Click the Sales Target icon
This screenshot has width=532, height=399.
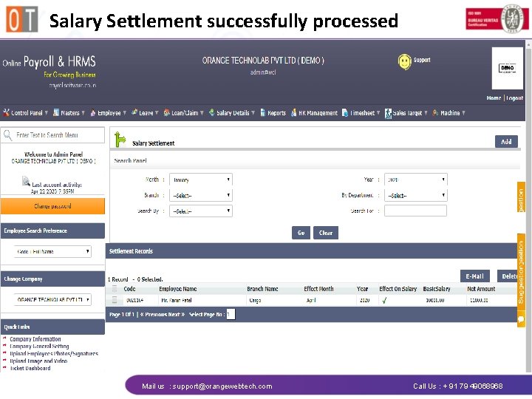point(388,113)
